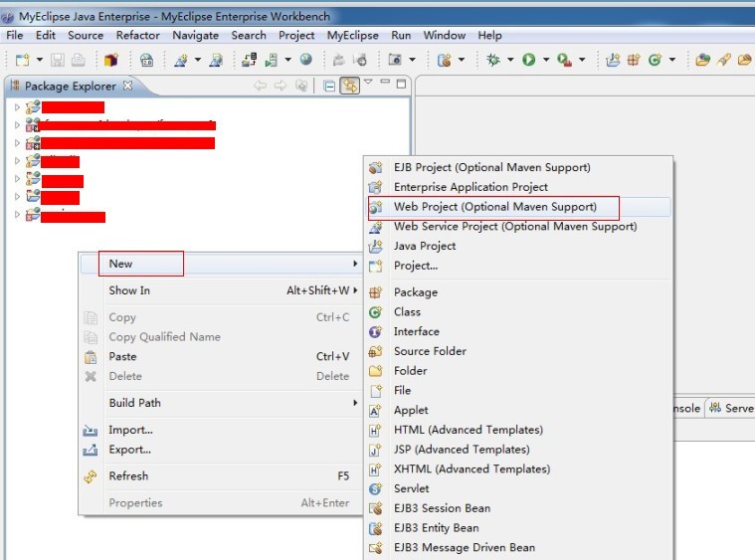Close the Package Explorer tab
755x560 pixels.
tap(127, 86)
